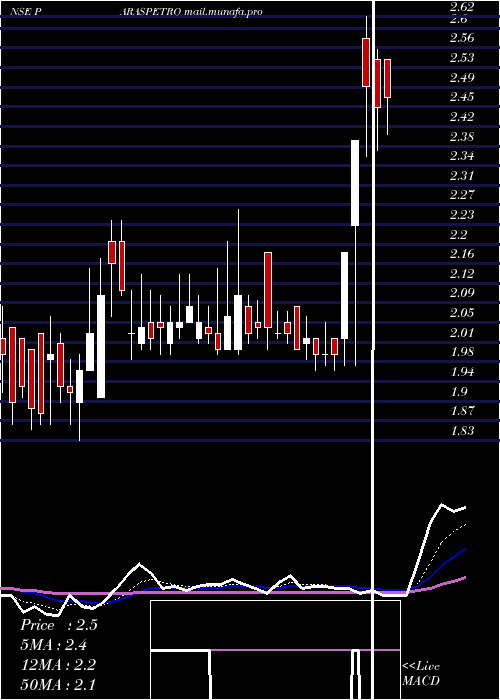
Task: Click the '<<Live' label
Action: 421,667
